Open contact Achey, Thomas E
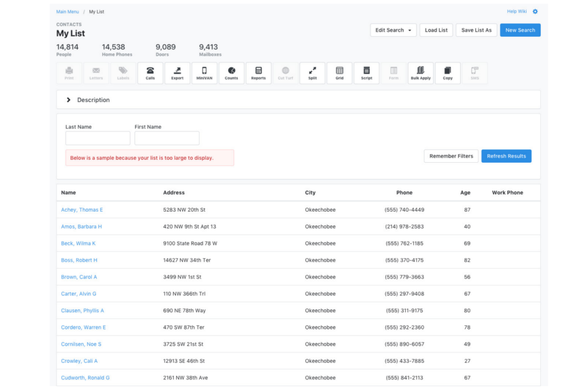The height and width of the screenshot is (392, 583). point(82,210)
